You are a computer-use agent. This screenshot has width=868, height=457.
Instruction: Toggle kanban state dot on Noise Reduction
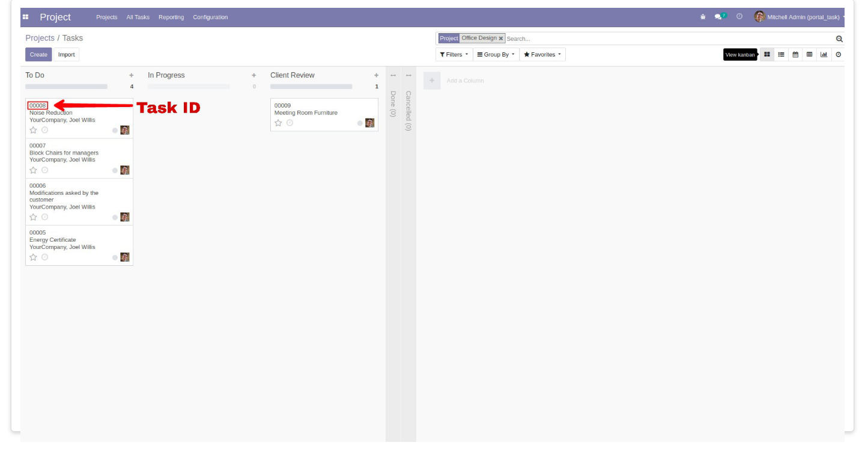tap(115, 130)
